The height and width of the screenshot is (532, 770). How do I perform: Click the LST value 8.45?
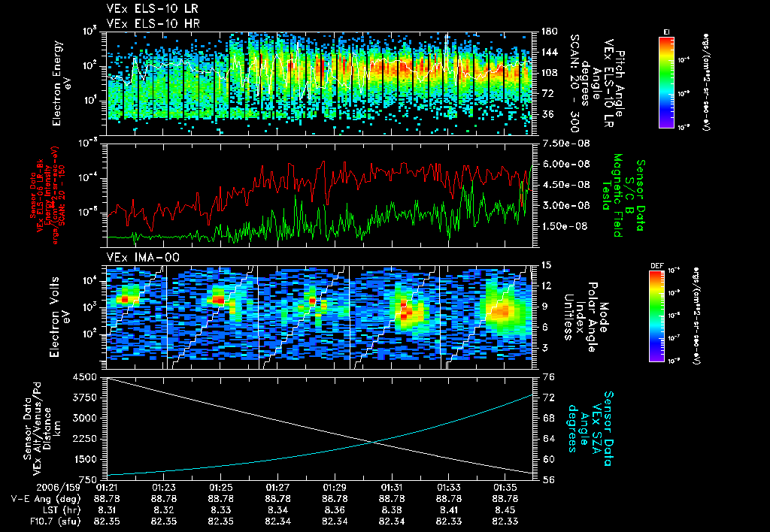(505, 510)
